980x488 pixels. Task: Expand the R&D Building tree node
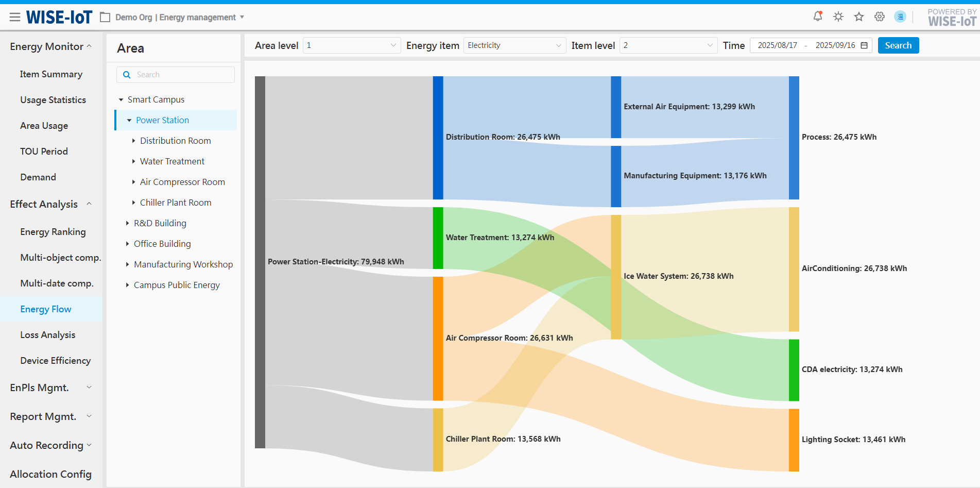click(128, 223)
